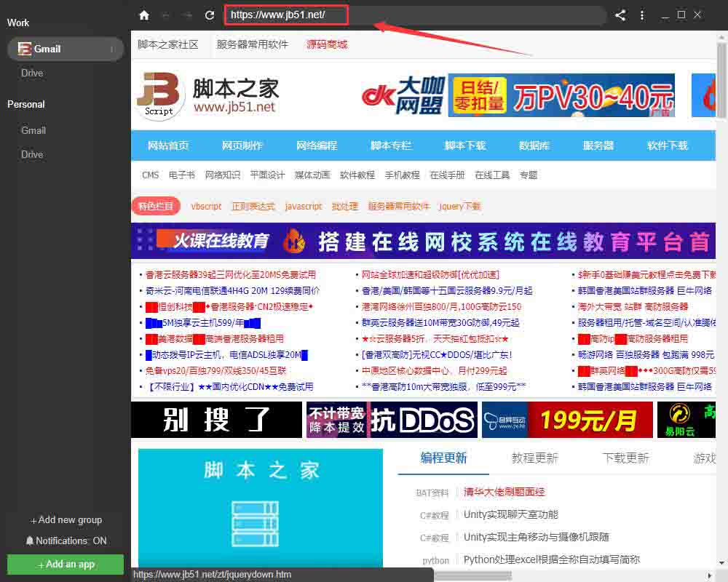Screen dimensions: 728x582
Task: Click the + Add an app button
Action: 65,565
